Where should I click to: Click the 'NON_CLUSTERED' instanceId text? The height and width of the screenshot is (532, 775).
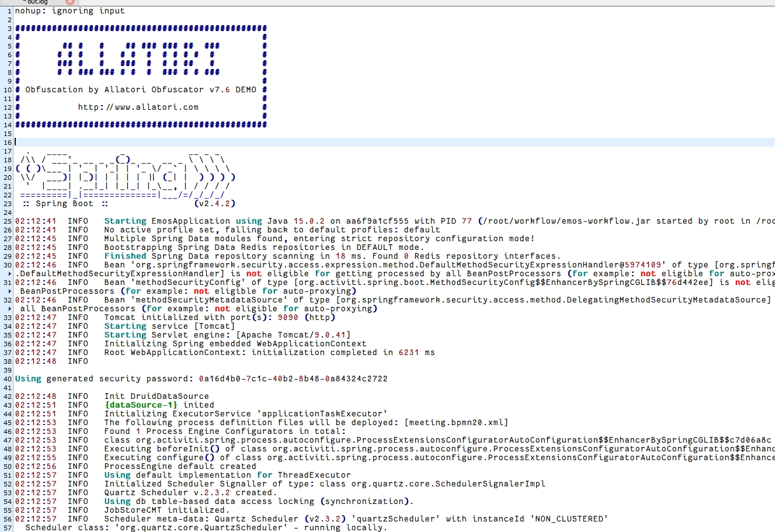[x=569, y=519]
